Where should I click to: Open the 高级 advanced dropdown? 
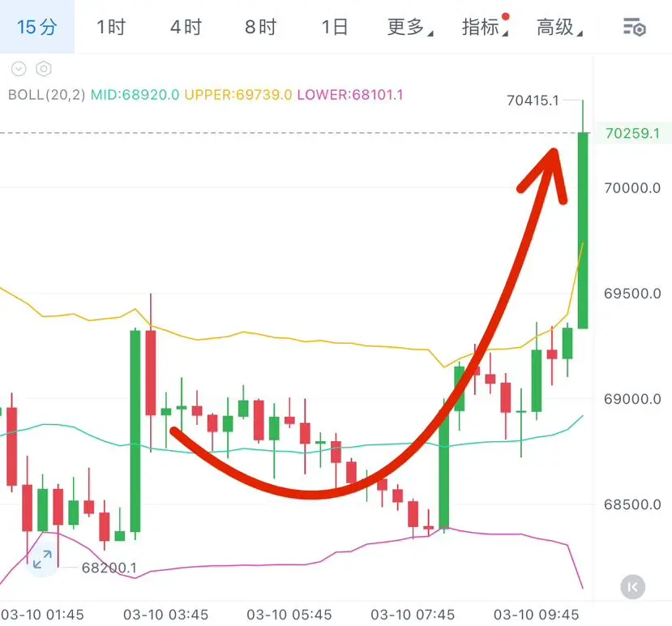(x=559, y=27)
